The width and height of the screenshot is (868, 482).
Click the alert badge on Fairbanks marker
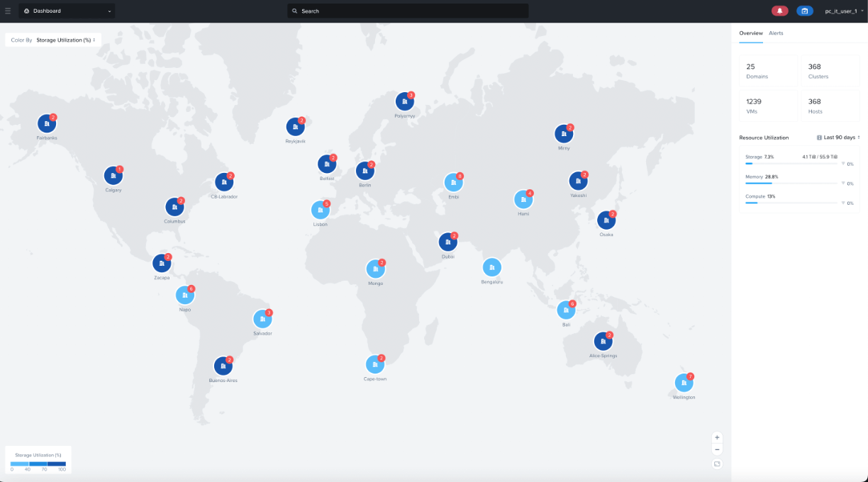[52, 116]
